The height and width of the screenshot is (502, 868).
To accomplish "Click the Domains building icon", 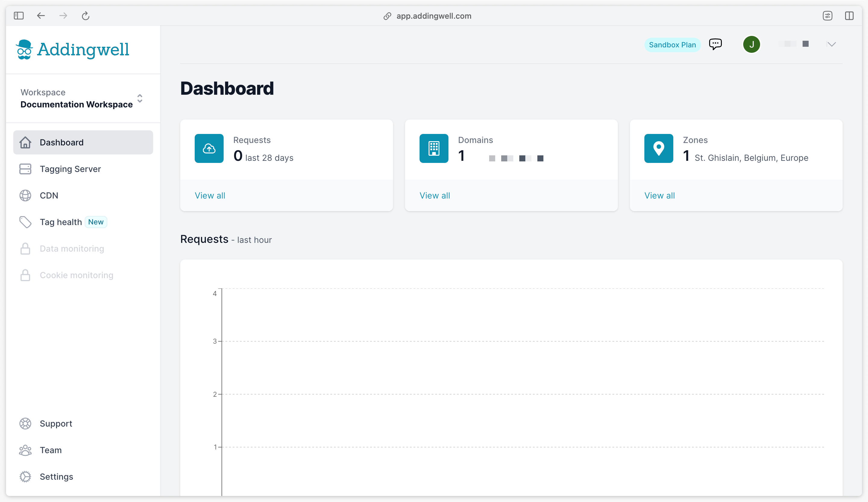I will pyautogui.click(x=434, y=148).
